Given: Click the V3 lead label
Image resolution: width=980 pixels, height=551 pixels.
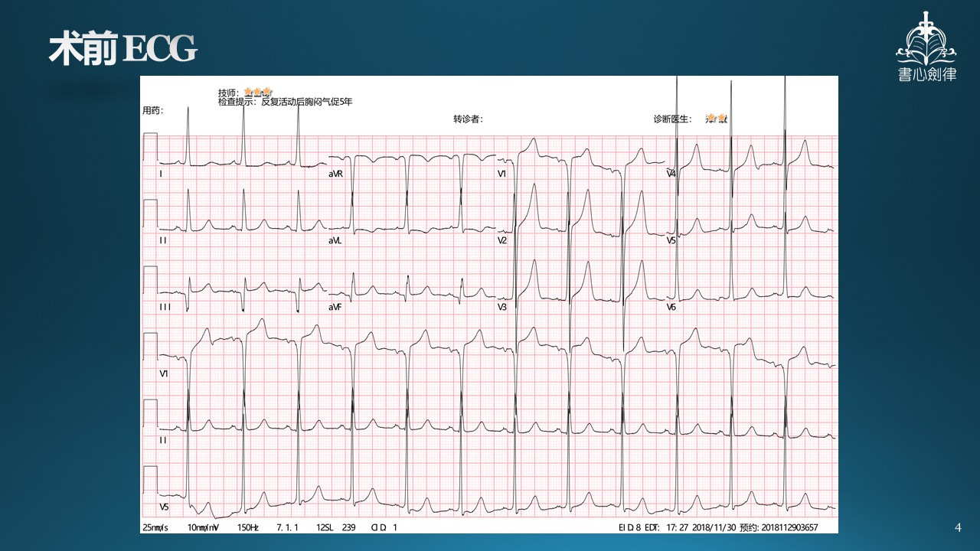Looking at the screenshot, I should 502,307.
